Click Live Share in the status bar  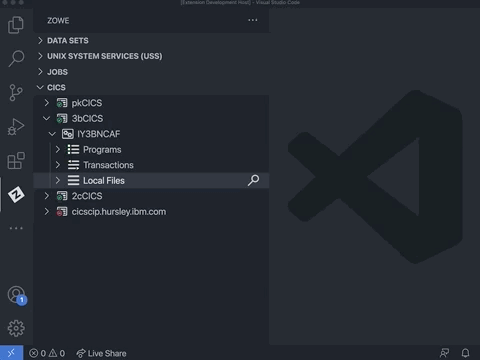(x=101, y=353)
